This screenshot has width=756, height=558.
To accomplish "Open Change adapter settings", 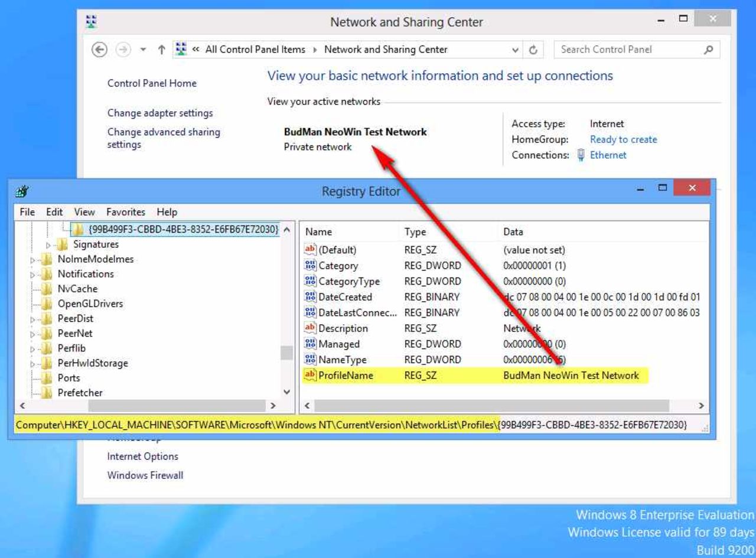I will [160, 113].
